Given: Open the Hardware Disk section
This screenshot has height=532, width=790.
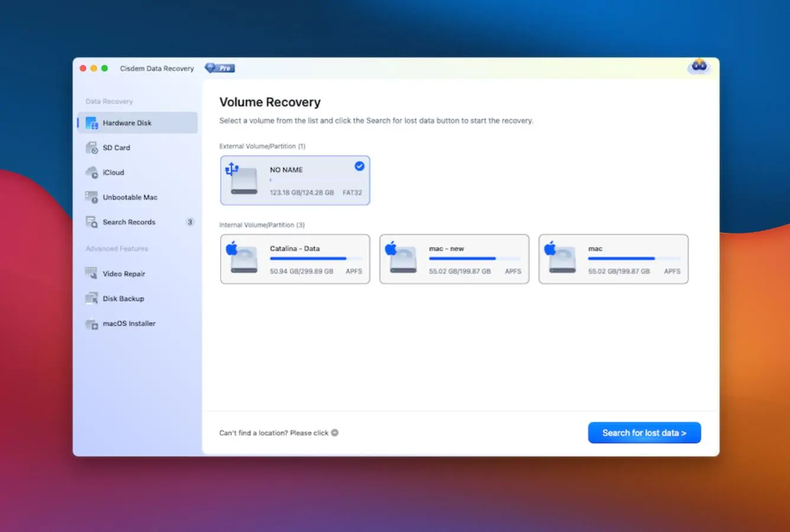Looking at the screenshot, I should coord(137,123).
